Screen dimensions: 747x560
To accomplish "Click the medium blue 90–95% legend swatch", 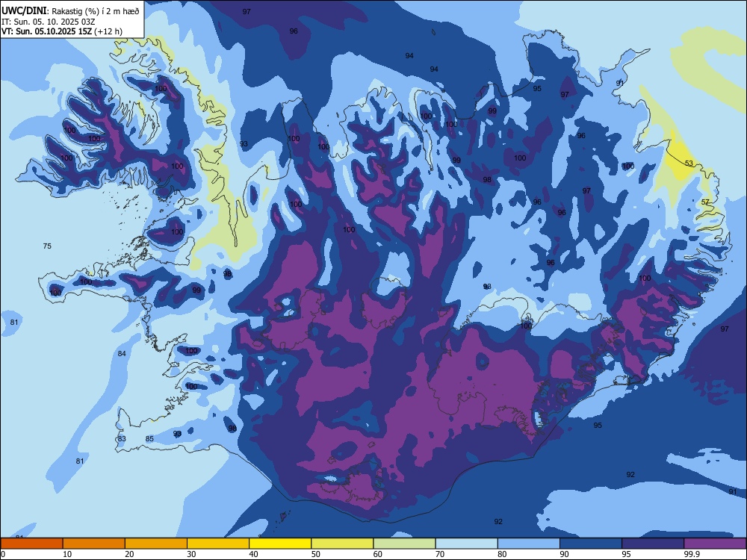I will (x=591, y=544).
